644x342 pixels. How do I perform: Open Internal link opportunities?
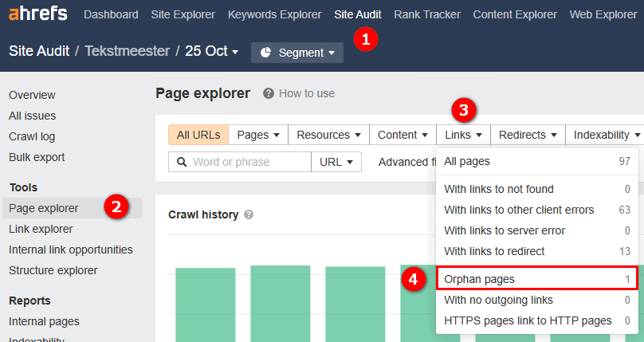[x=71, y=250]
